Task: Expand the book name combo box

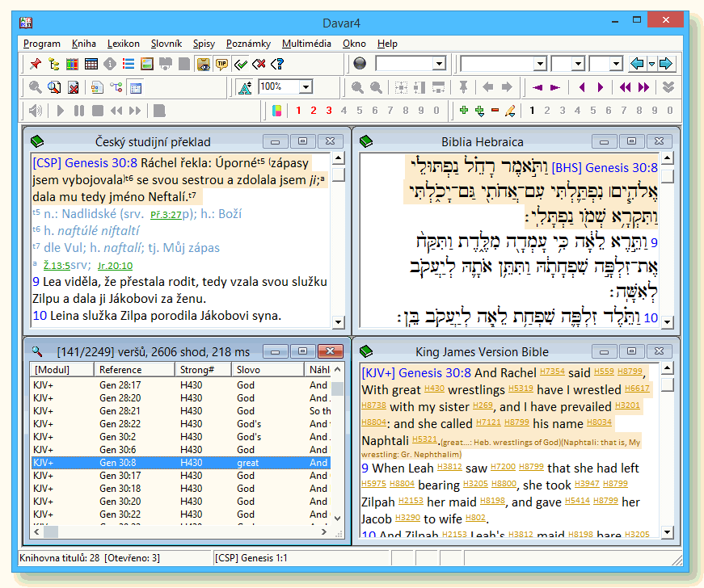Action: pyautogui.click(x=541, y=64)
